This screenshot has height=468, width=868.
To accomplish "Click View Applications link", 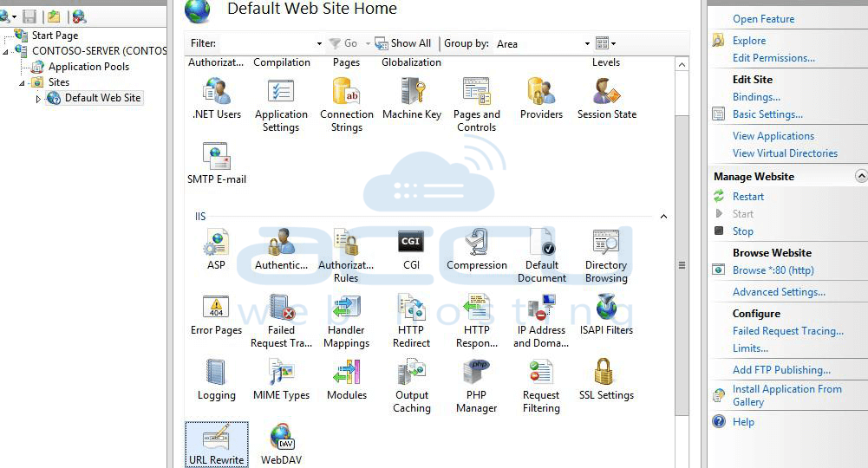I will [x=773, y=136].
